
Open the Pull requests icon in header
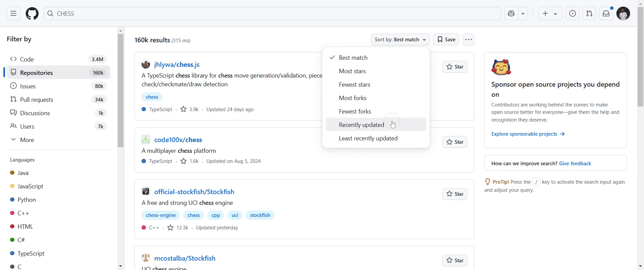tap(589, 13)
